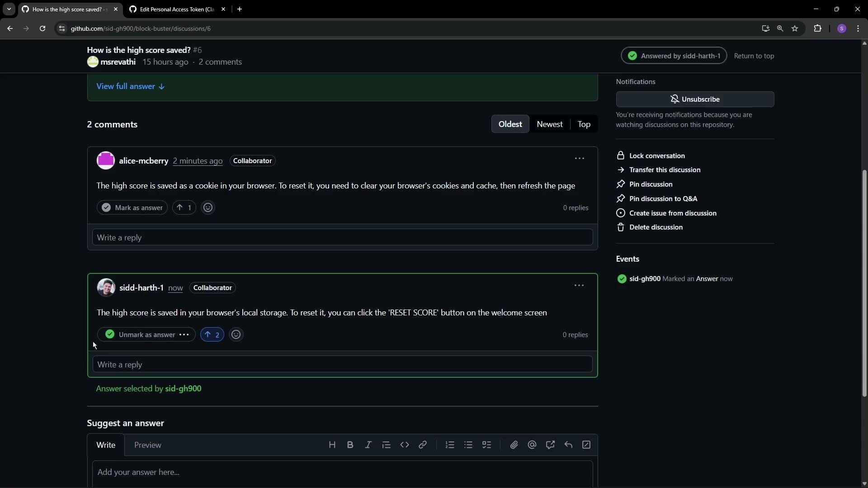Image resolution: width=868 pixels, height=488 pixels.
Task: Insert numbered list in answer editor
Action: [x=450, y=445]
